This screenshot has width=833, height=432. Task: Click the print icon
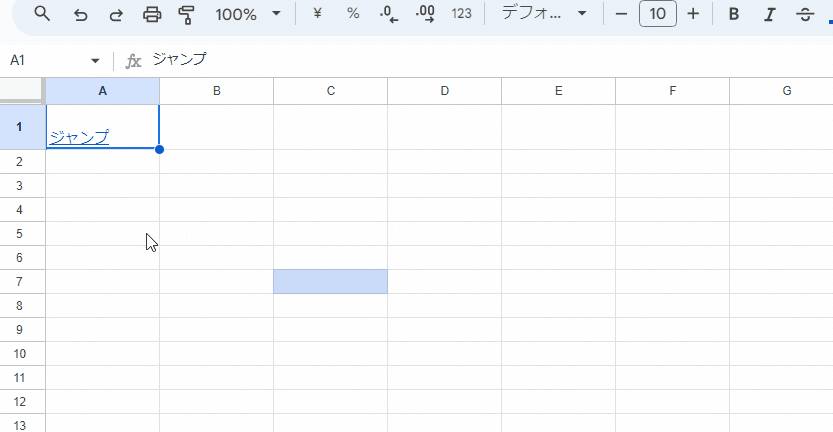coord(152,14)
